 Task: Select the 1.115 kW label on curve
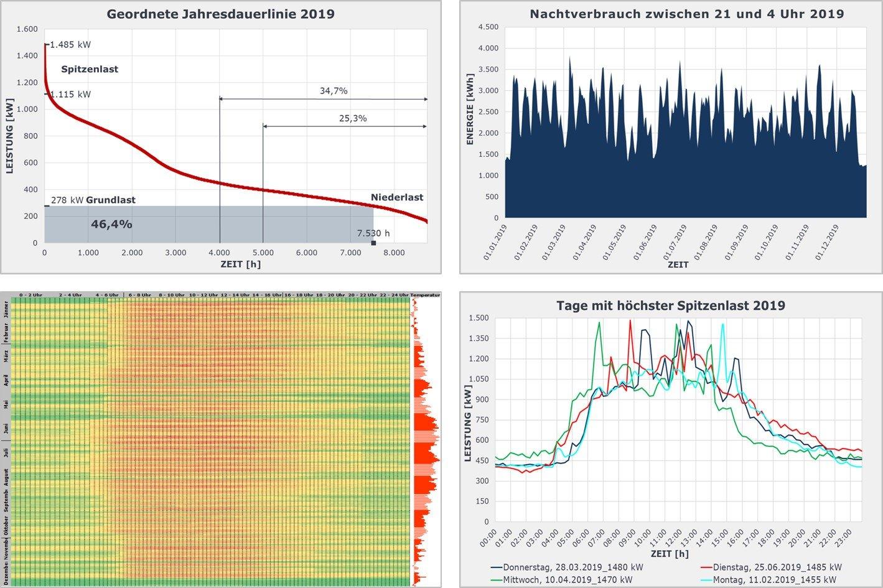(70, 95)
